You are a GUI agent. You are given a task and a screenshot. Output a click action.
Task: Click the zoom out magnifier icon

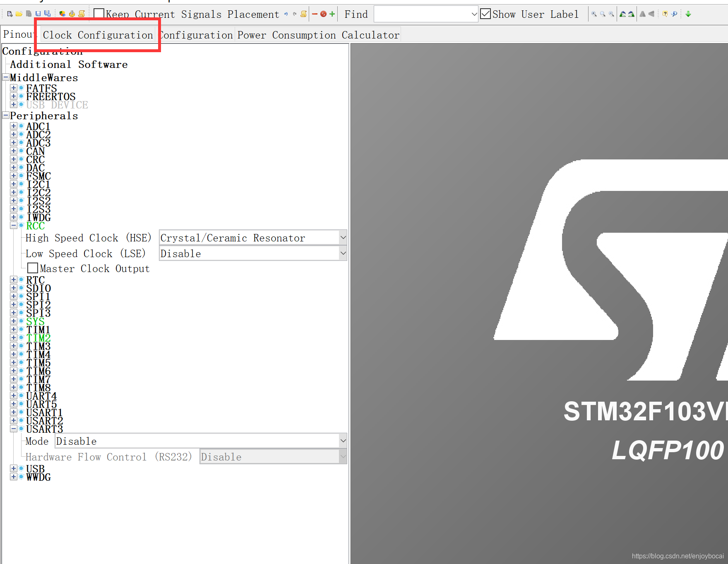tap(611, 14)
